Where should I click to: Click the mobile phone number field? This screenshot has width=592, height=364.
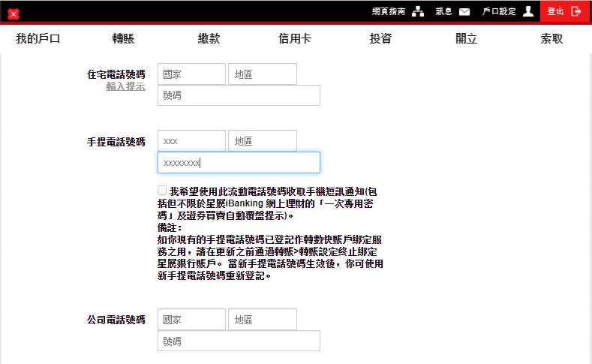[x=239, y=163]
